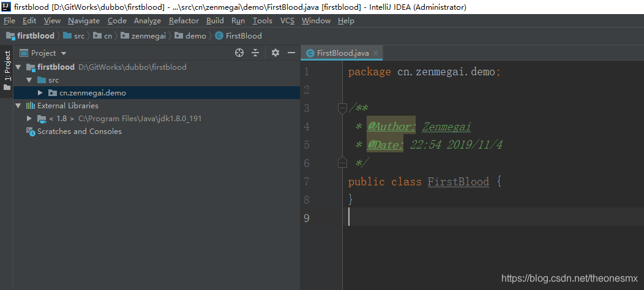Viewport: 644px width, 290px height.
Task: Hide the Project panel with minimize icon
Action: point(291,53)
